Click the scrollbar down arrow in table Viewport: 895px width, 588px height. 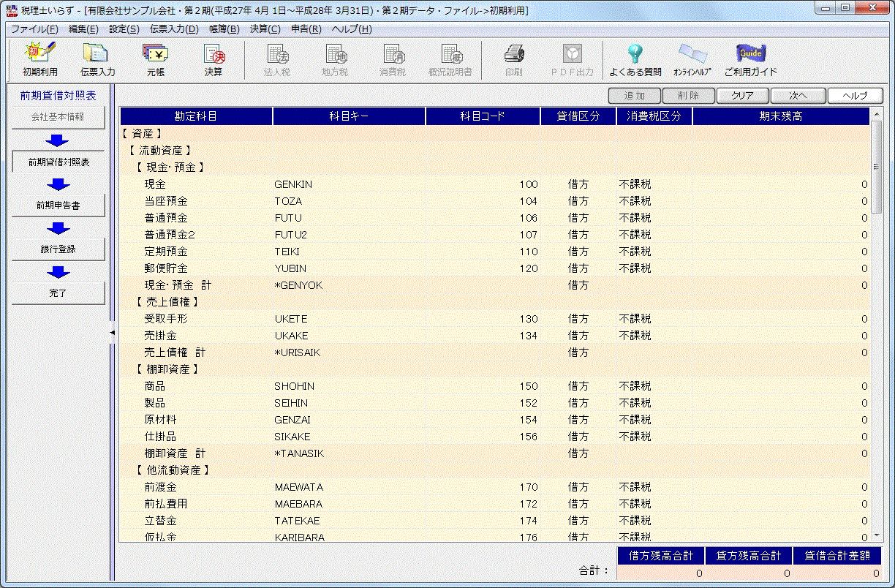(876, 536)
